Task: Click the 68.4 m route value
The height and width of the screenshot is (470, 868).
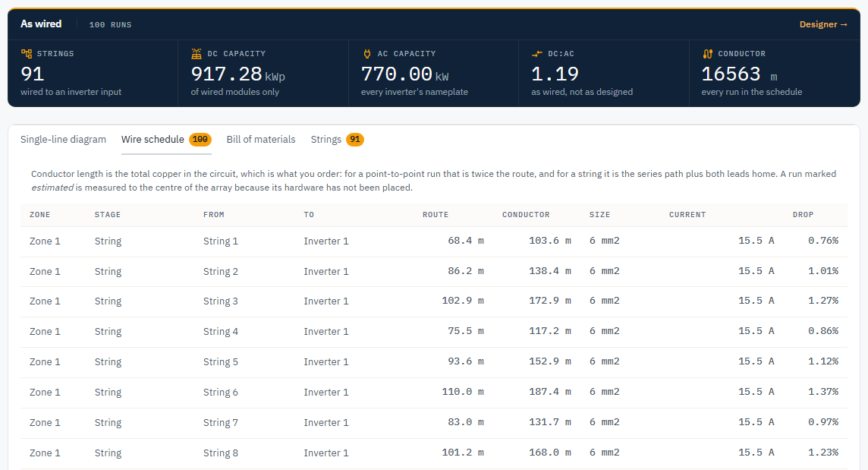Action: 466,241
